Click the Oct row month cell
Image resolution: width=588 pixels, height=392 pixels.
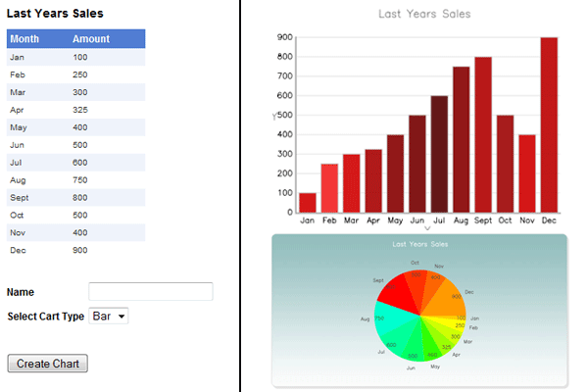17,215
